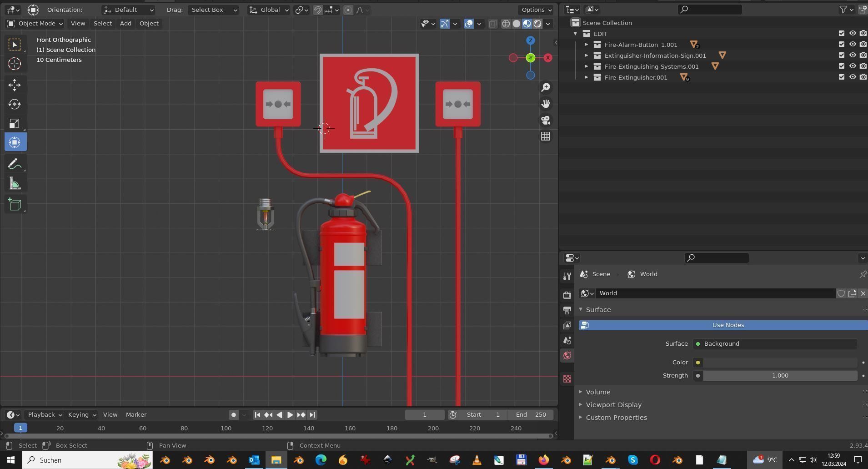Click the zoom viewport icon
Screen dimensions: 868x469
pyautogui.click(x=546, y=87)
